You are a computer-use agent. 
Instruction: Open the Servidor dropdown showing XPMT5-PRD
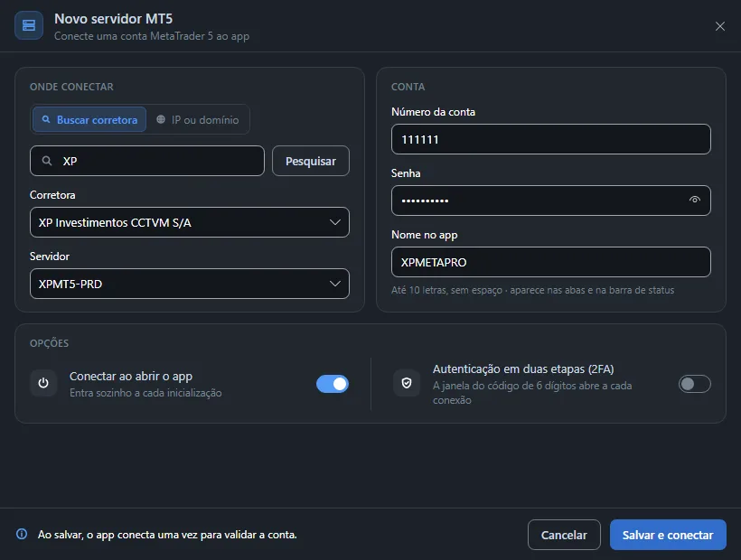point(190,284)
